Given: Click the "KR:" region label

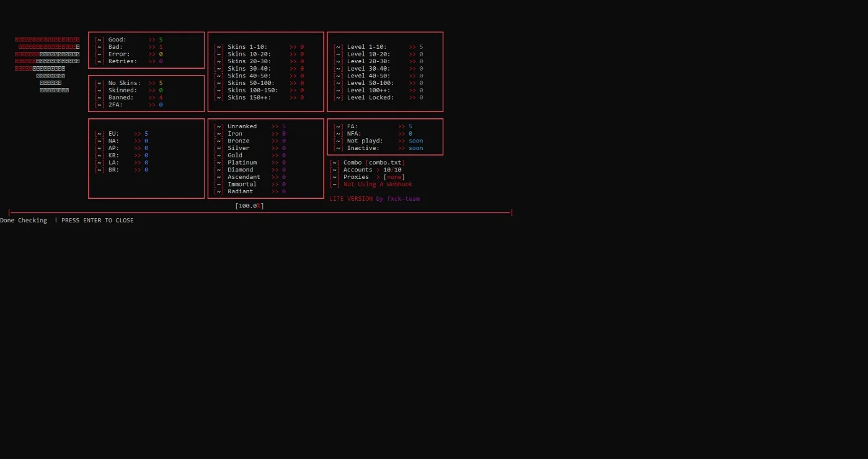Looking at the screenshot, I should 113,155.
